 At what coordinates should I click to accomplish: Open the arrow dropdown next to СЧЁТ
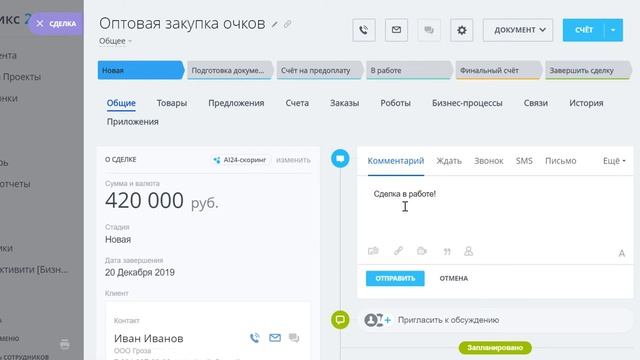pyautogui.click(x=613, y=30)
